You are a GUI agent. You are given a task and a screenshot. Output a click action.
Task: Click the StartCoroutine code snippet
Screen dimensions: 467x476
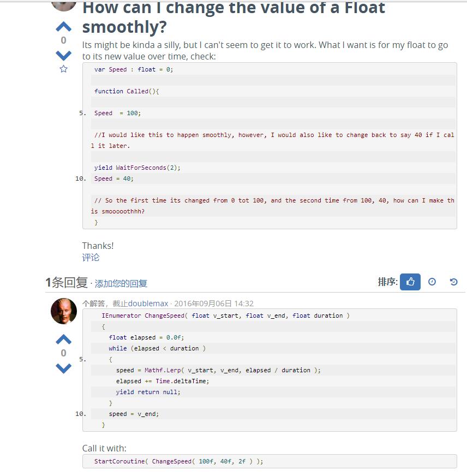coord(270,461)
